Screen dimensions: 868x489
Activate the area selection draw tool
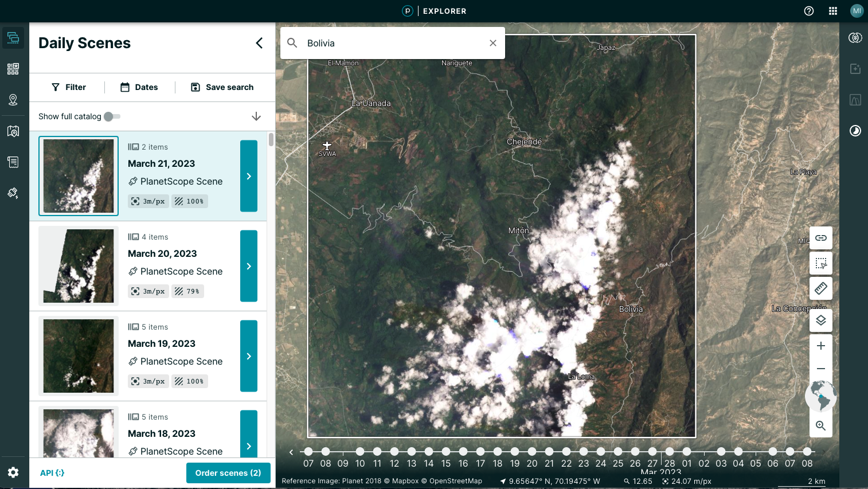[x=820, y=263]
